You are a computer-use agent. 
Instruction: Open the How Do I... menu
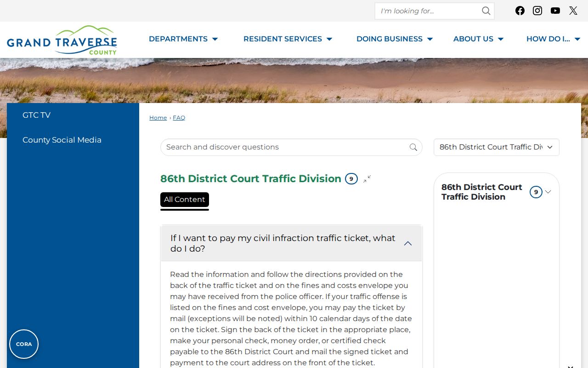tap(553, 39)
